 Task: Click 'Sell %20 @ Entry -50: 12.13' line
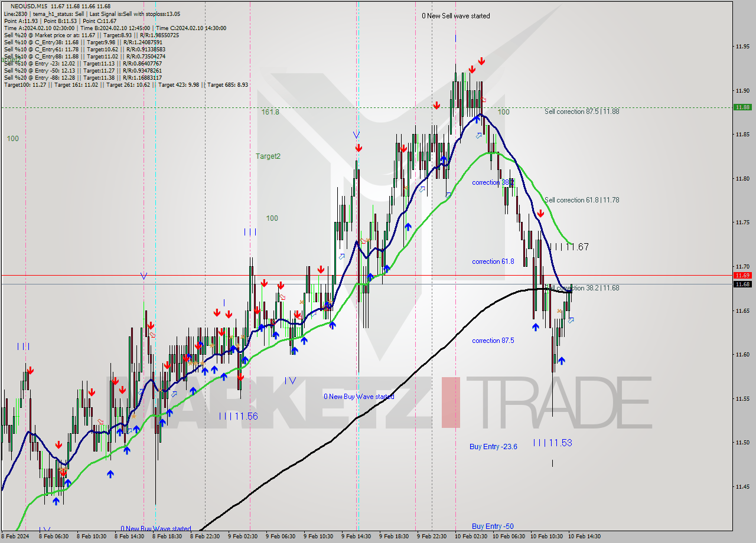84,70
